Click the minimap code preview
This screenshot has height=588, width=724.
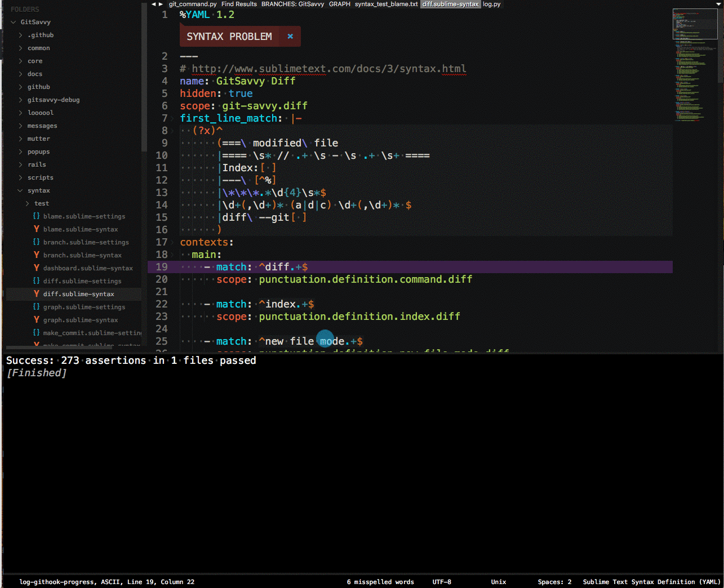[x=694, y=65]
